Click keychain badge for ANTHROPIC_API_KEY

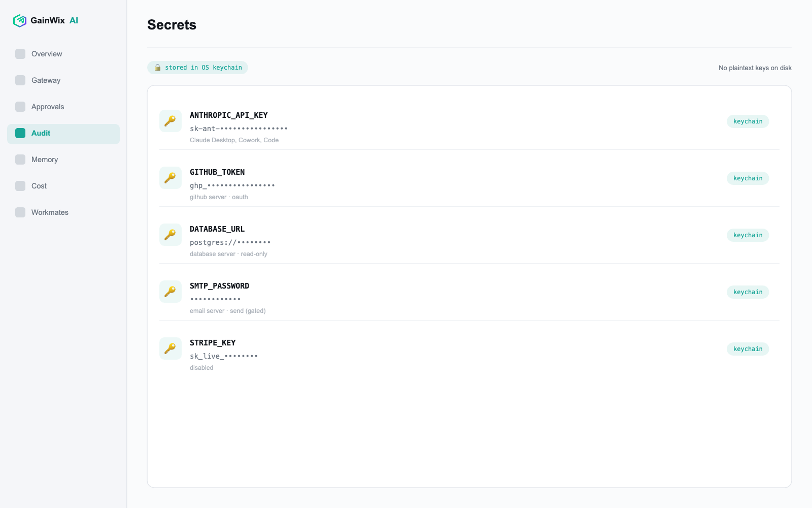coord(748,121)
